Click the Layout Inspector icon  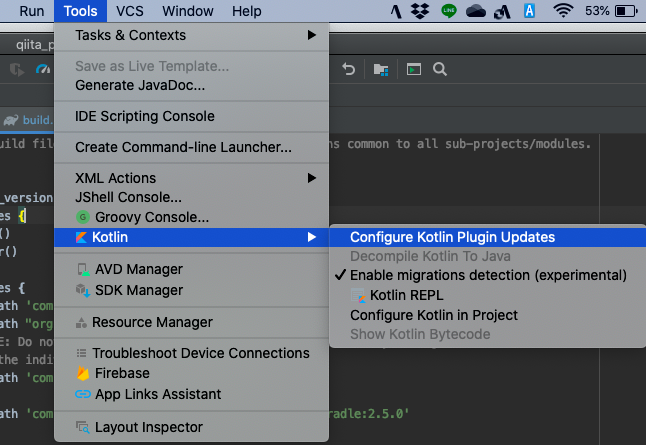83,427
